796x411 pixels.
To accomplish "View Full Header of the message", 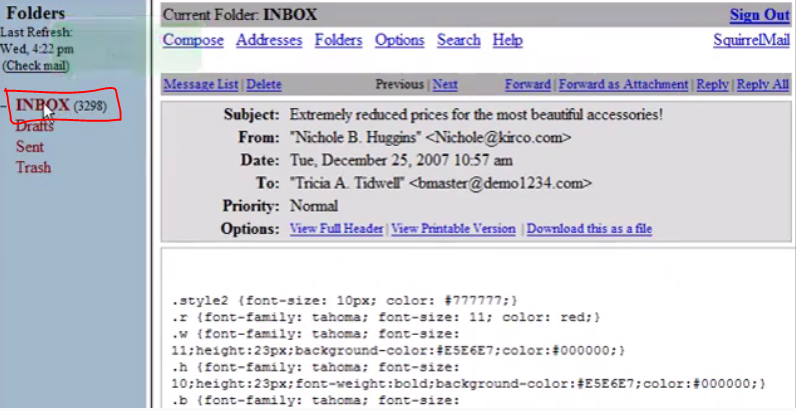I will [x=337, y=229].
